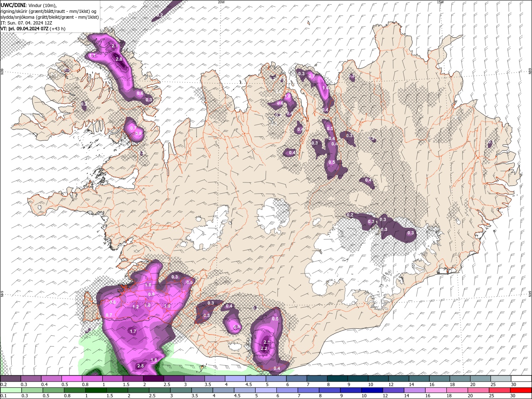
Task: Click the "12" label under the top legend row
Action: click(x=390, y=384)
